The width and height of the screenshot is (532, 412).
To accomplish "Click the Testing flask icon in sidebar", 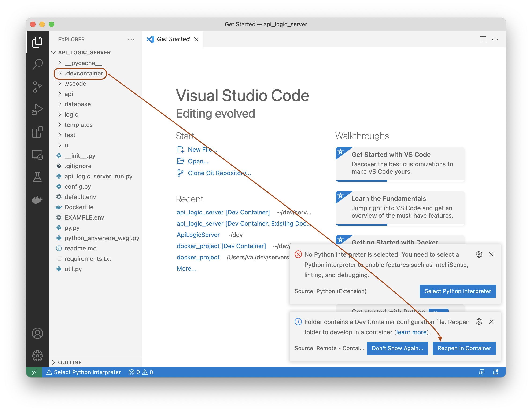I will 37,177.
